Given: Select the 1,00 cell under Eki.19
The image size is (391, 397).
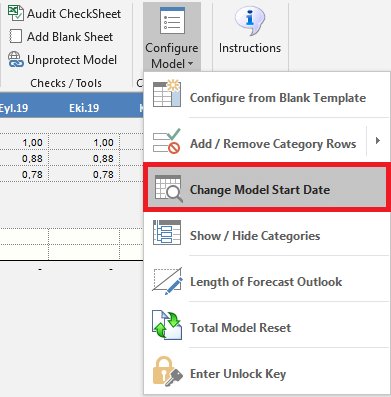Looking at the screenshot, I should point(84,142).
